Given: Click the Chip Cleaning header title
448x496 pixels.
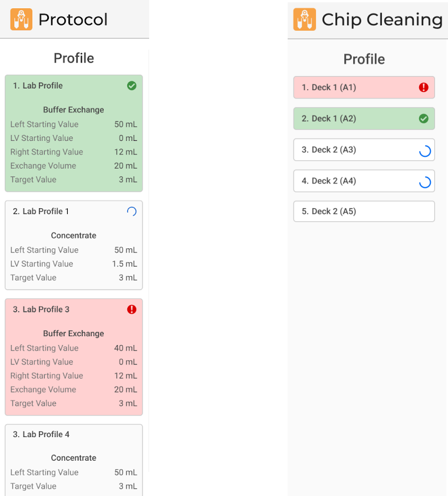Looking at the screenshot, I should coord(382,19).
